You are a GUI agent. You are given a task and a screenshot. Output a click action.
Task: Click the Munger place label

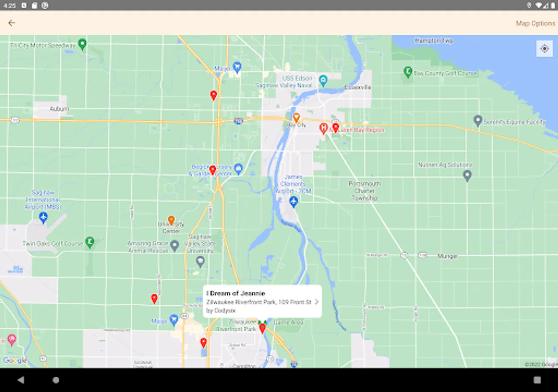(x=448, y=256)
